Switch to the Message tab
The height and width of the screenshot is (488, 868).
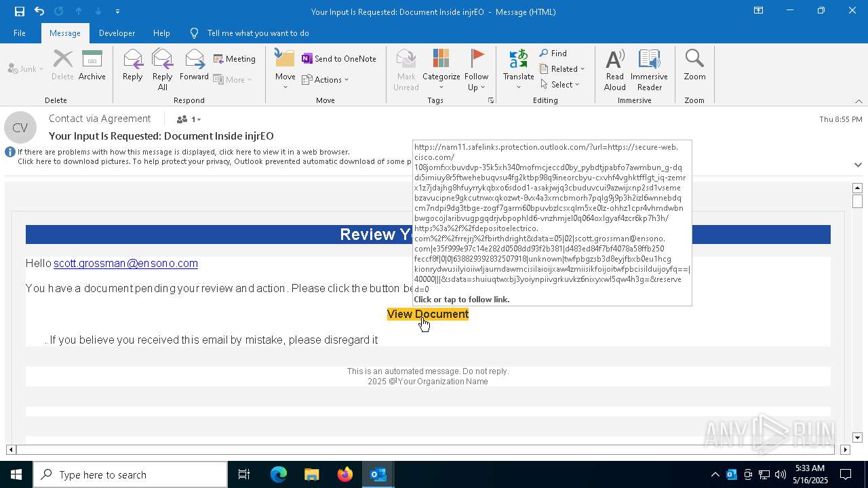tap(65, 33)
